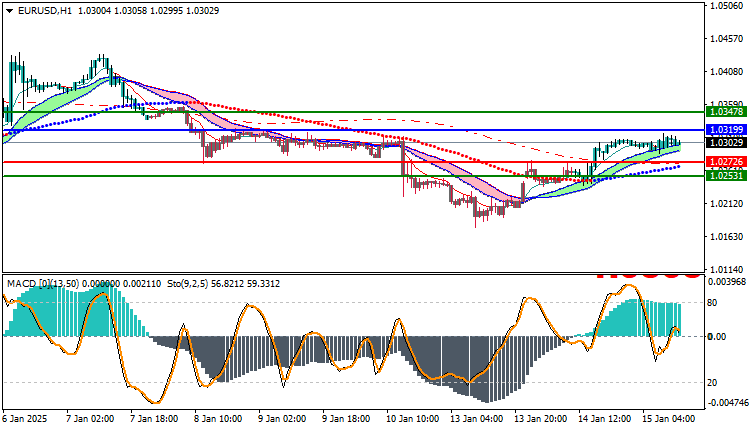Select the price scale value 1.01140

coord(728,270)
